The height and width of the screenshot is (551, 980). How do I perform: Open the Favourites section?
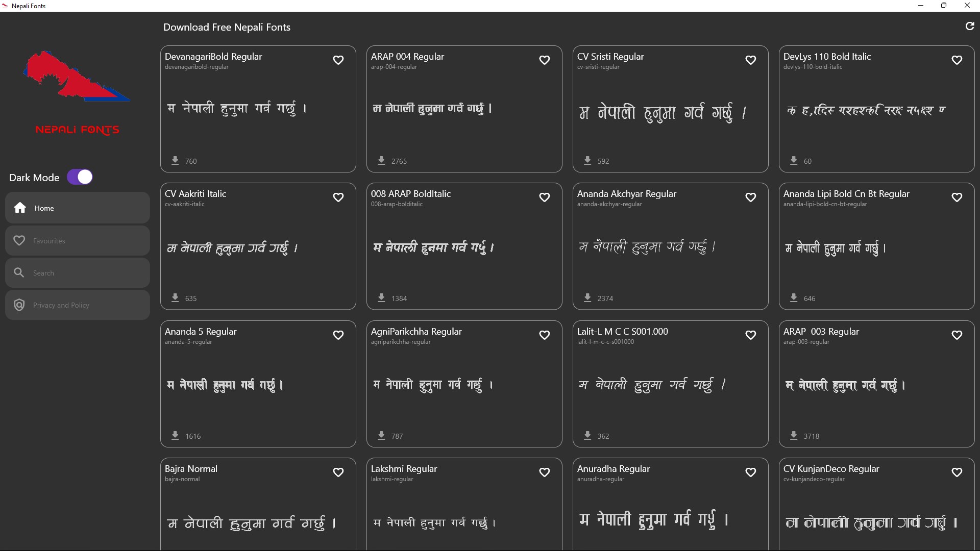(78, 241)
